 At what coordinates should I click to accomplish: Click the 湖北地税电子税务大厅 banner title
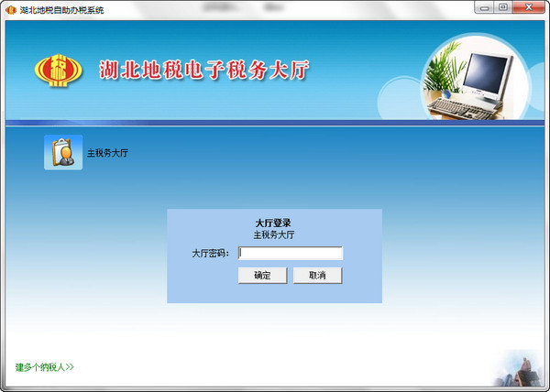click(204, 70)
